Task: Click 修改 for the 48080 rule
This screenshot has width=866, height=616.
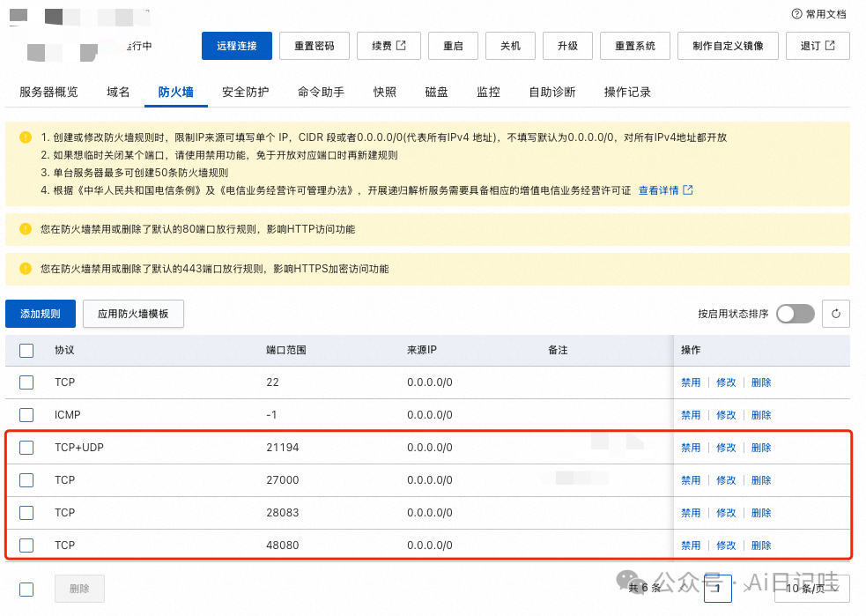Action: (726, 545)
